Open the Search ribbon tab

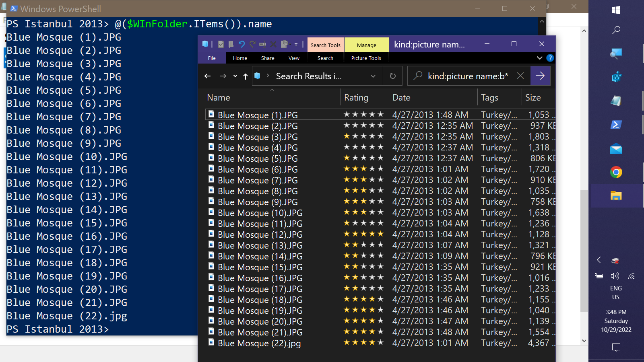325,58
